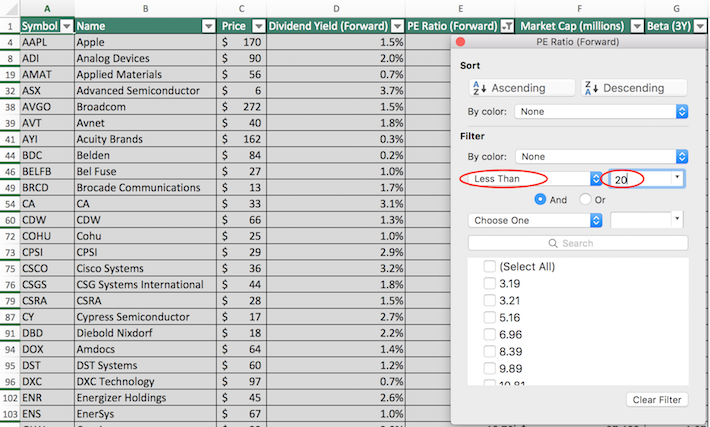This screenshot has height=427, width=710.
Task: Close the PE Ratio filter popup
Action: pyautogui.click(x=461, y=42)
